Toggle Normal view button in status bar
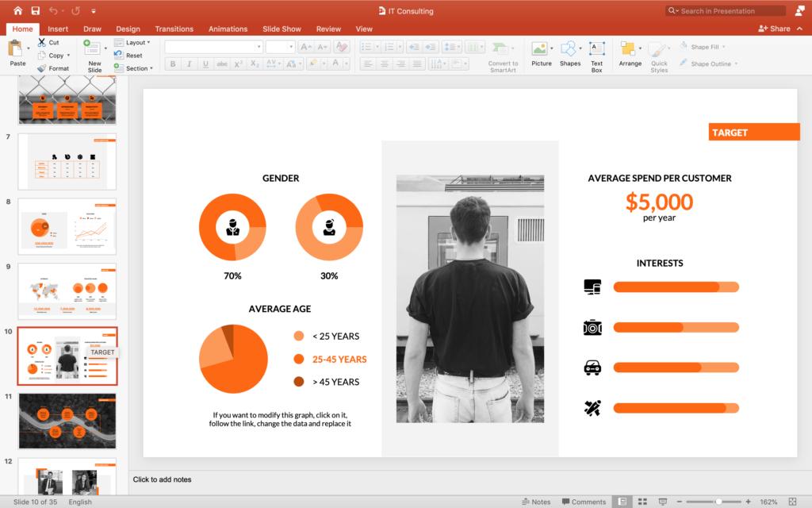 click(622, 502)
